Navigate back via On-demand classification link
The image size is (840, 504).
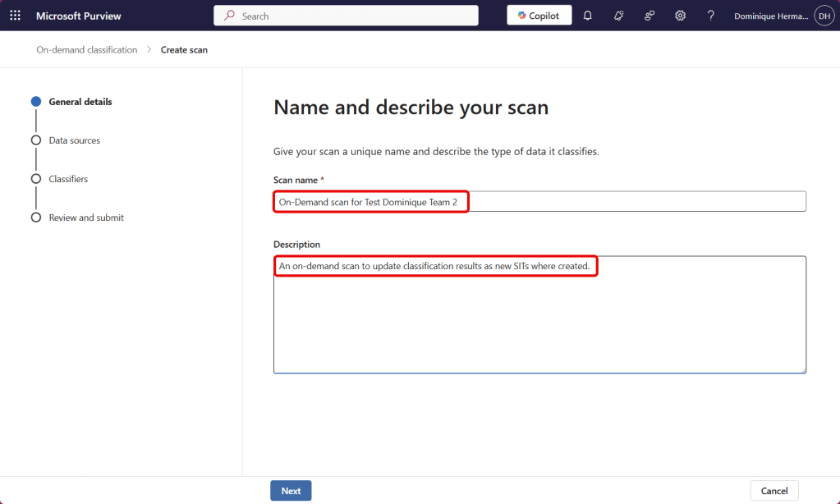86,49
